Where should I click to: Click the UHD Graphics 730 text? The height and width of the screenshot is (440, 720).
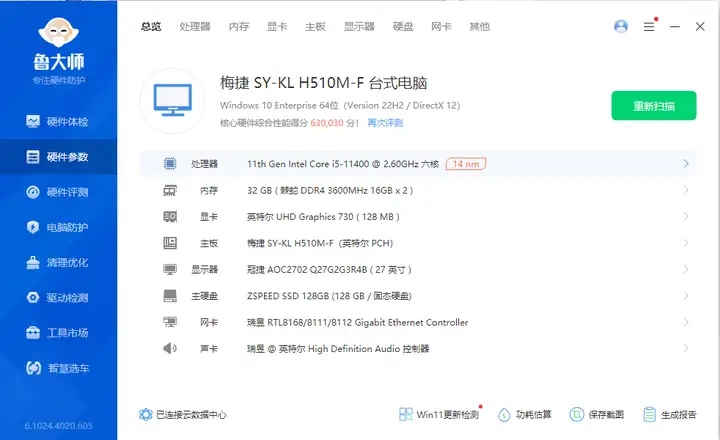[x=323, y=216]
